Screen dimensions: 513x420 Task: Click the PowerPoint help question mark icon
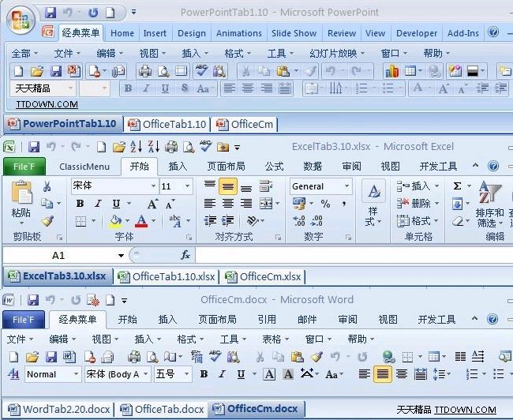[493, 32]
